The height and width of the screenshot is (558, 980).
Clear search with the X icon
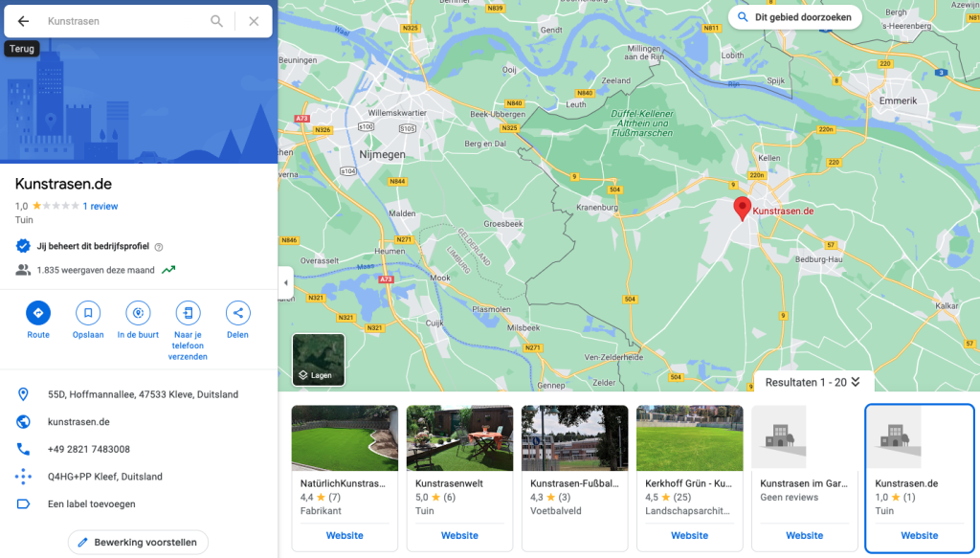[254, 21]
